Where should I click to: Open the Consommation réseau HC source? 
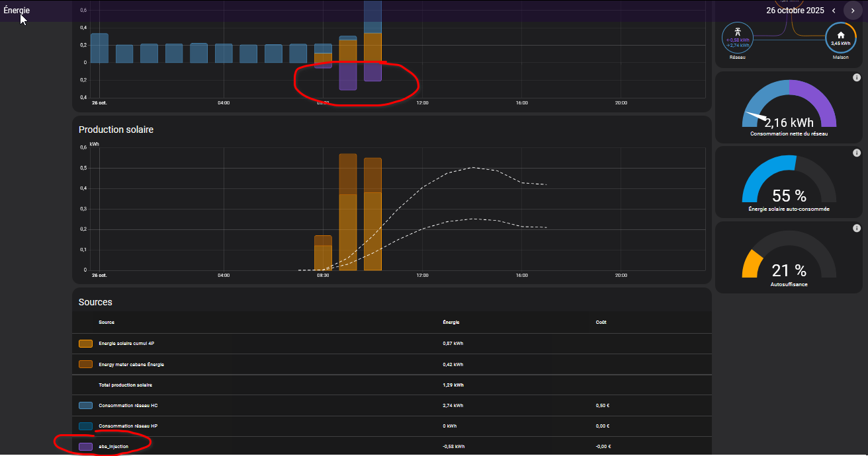128,405
